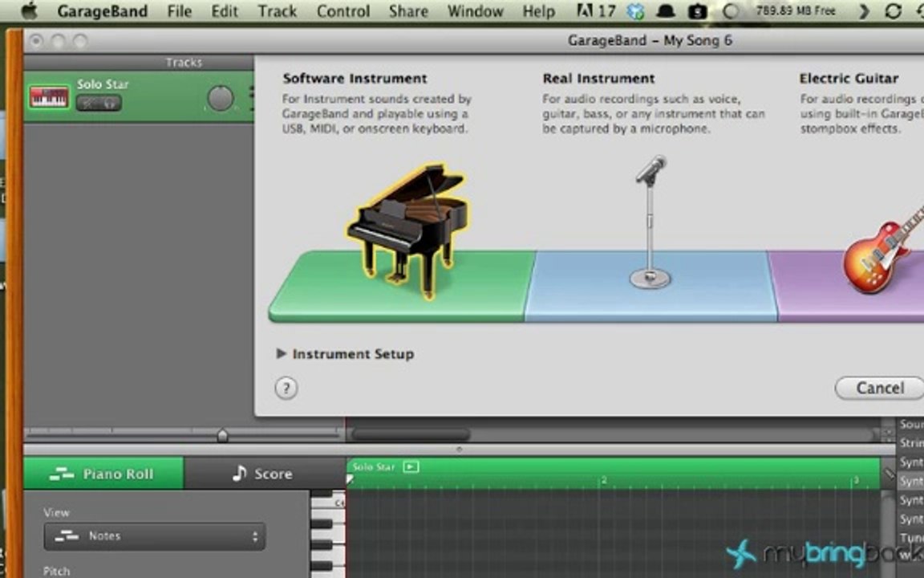Click the circular ring menu bar icon
This screenshot has height=578, width=924.
[x=730, y=11]
